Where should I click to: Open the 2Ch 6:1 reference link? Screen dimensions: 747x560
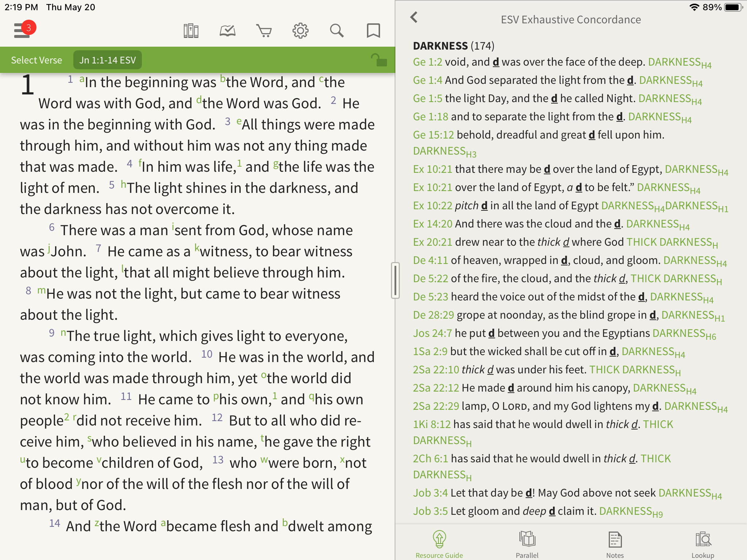(x=430, y=459)
